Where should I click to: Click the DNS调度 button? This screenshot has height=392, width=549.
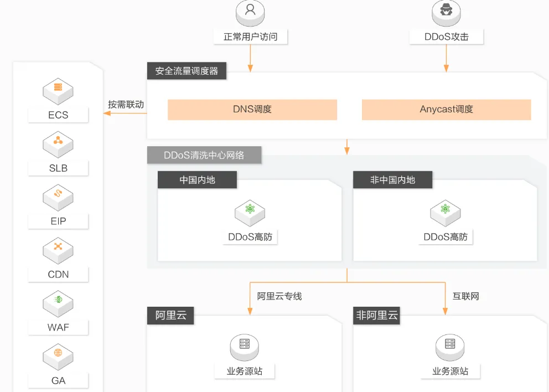(x=252, y=109)
